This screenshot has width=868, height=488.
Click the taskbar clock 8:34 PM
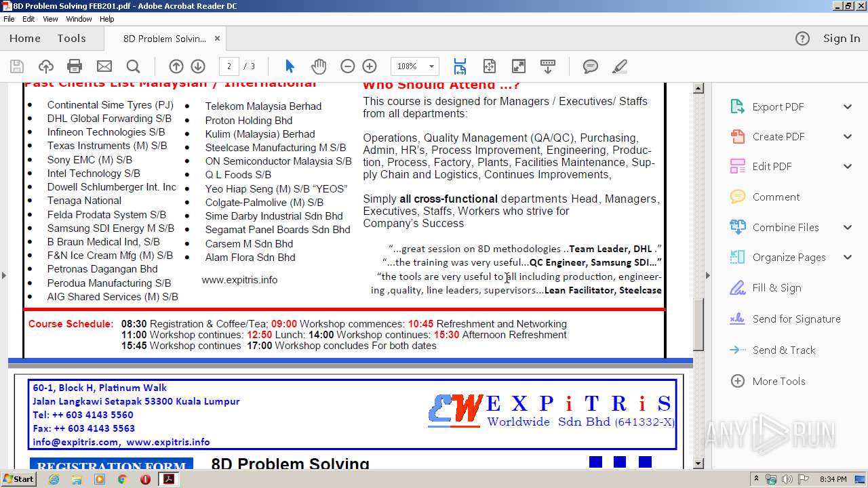[833, 479]
